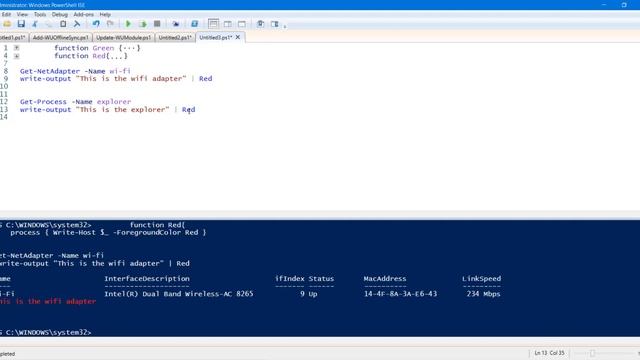The image size is (640, 360).
Task: Open the Tools menu
Action: click(40, 14)
